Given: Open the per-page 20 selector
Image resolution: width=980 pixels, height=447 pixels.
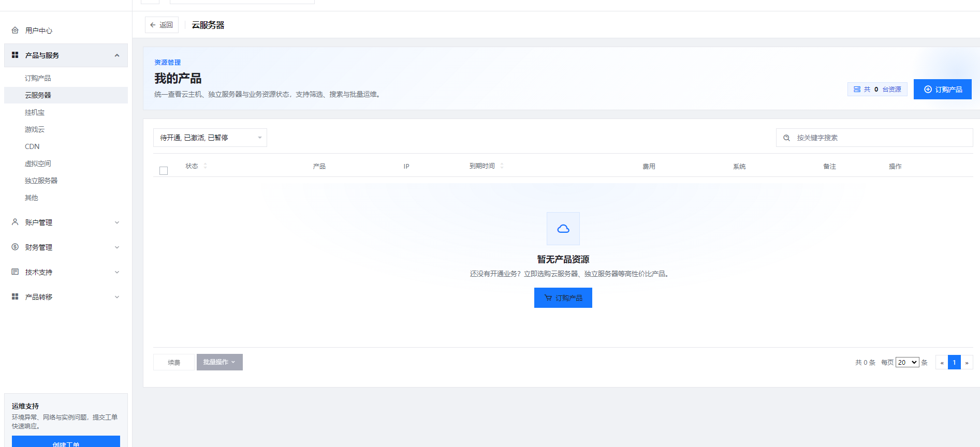Looking at the screenshot, I should click(x=908, y=362).
